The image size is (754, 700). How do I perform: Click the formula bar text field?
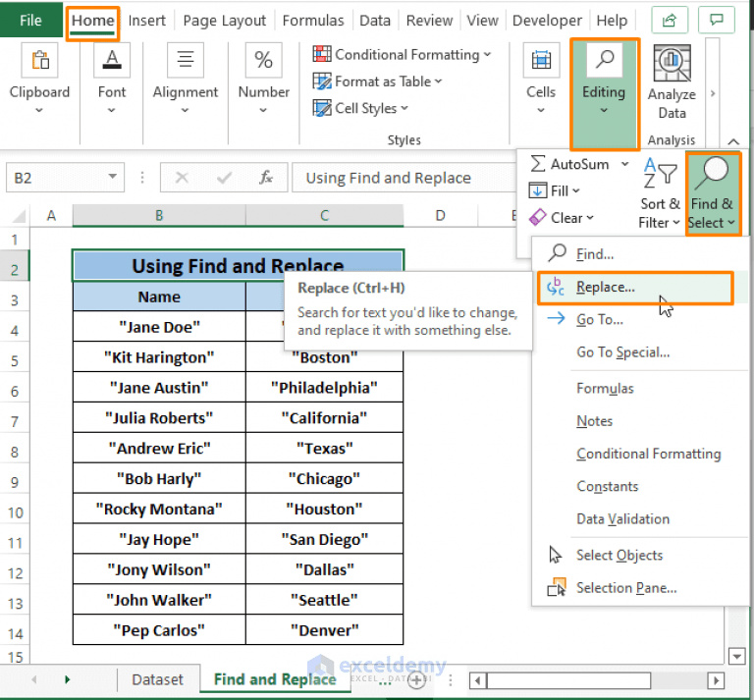point(403,178)
